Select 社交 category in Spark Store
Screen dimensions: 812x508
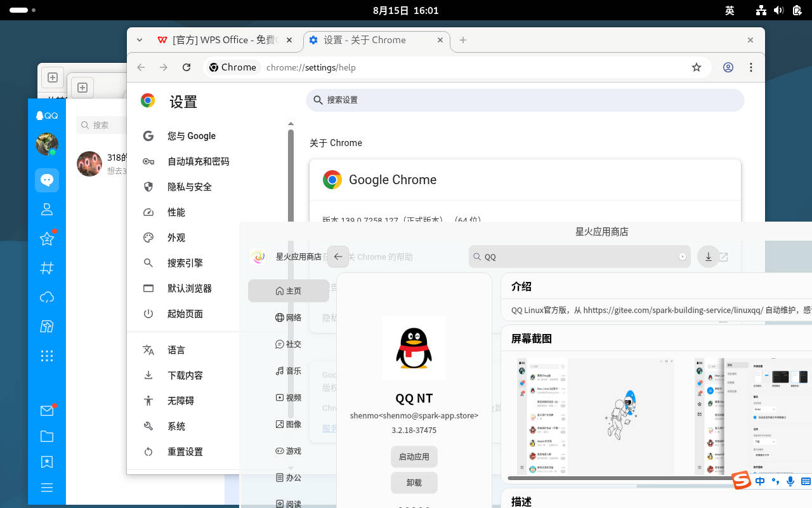[289, 344]
